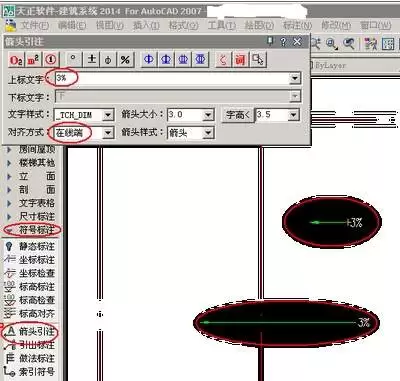The width and height of the screenshot is (400, 381).
Task: Insert the fourth blue rebar grade symbol
Action: coord(200,60)
